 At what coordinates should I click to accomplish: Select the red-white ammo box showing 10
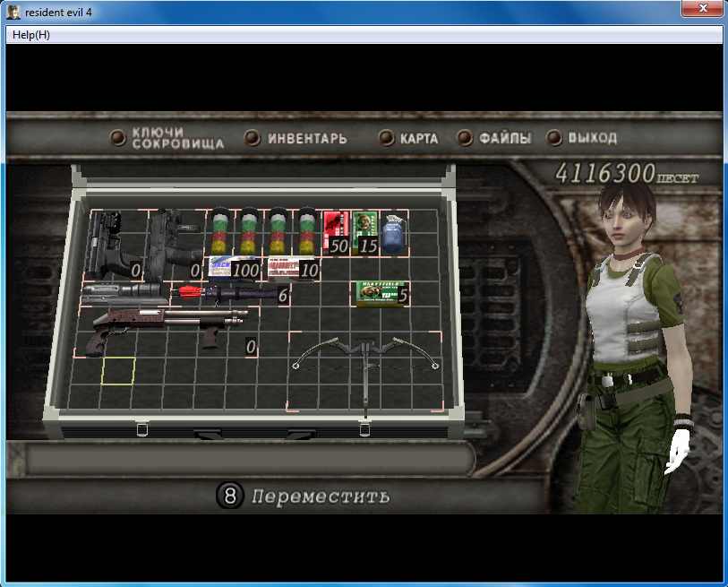tap(293, 269)
